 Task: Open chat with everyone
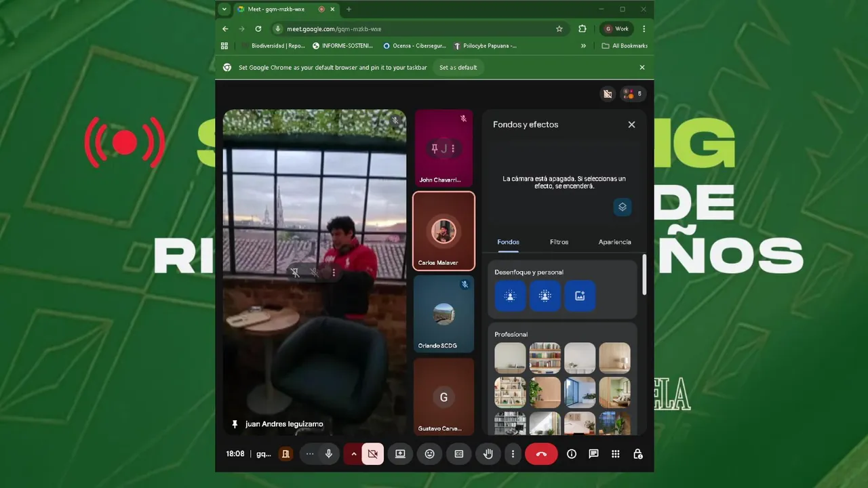coord(593,454)
